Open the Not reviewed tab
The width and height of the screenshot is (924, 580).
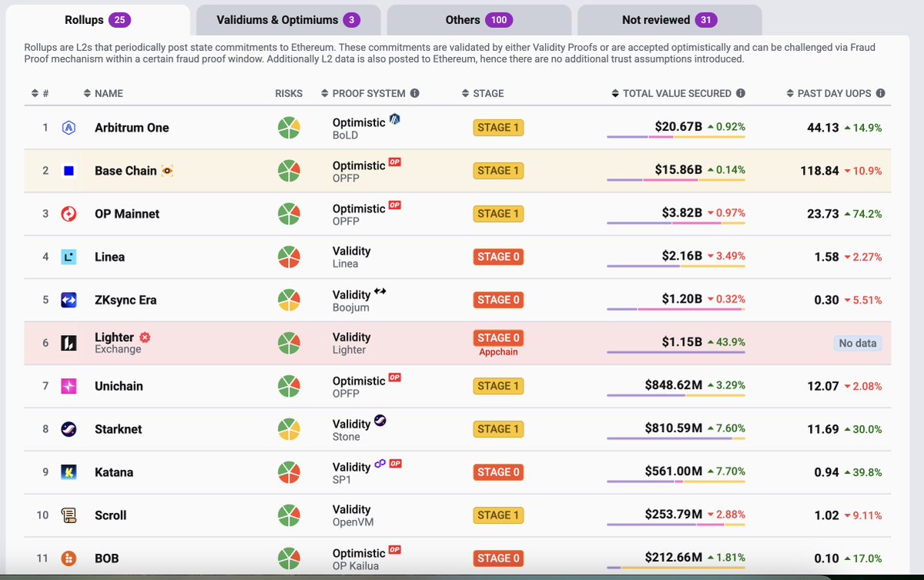click(670, 20)
